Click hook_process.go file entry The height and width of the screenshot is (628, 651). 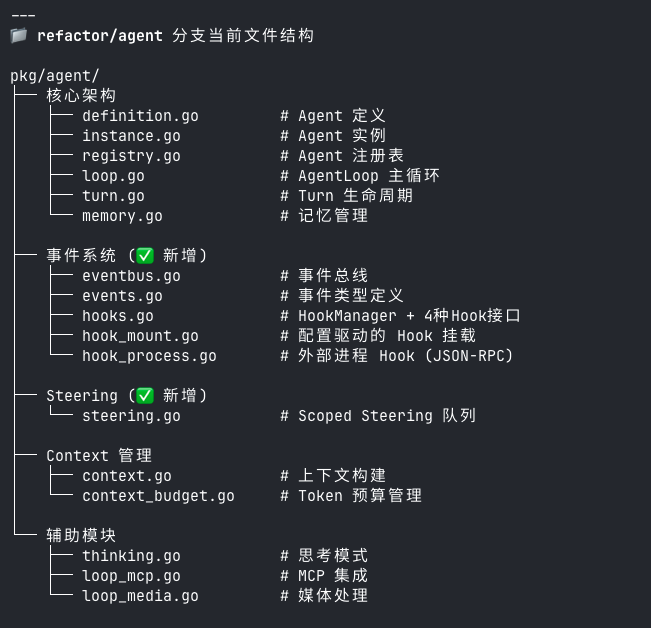tap(149, 356)
